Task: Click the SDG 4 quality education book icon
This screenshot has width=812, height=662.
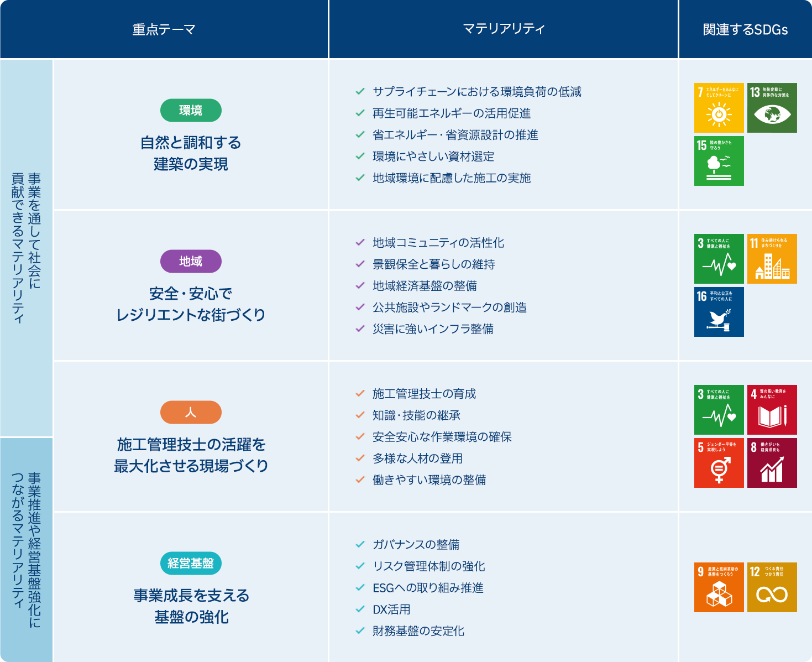Action: (772, 410)
